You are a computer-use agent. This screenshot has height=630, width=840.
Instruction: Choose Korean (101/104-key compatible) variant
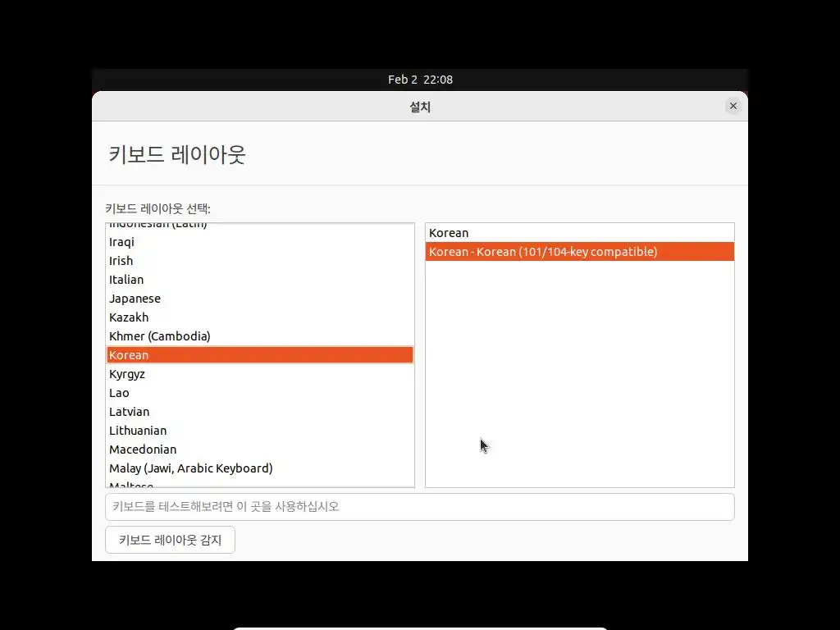580,252
